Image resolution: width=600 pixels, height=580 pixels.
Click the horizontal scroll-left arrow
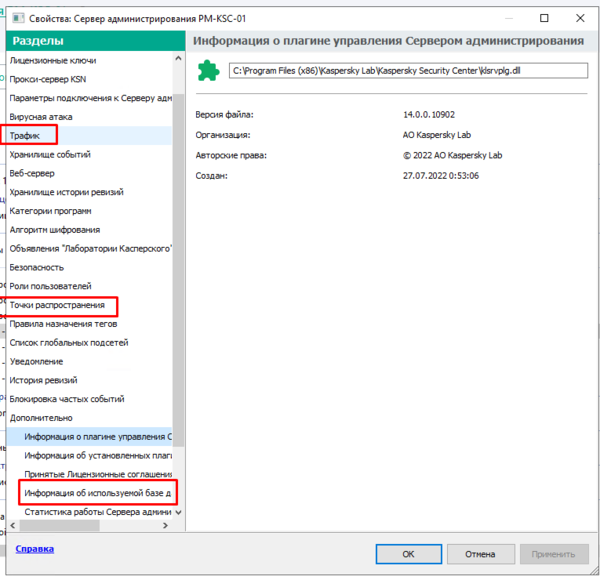[x=13, y=525]
